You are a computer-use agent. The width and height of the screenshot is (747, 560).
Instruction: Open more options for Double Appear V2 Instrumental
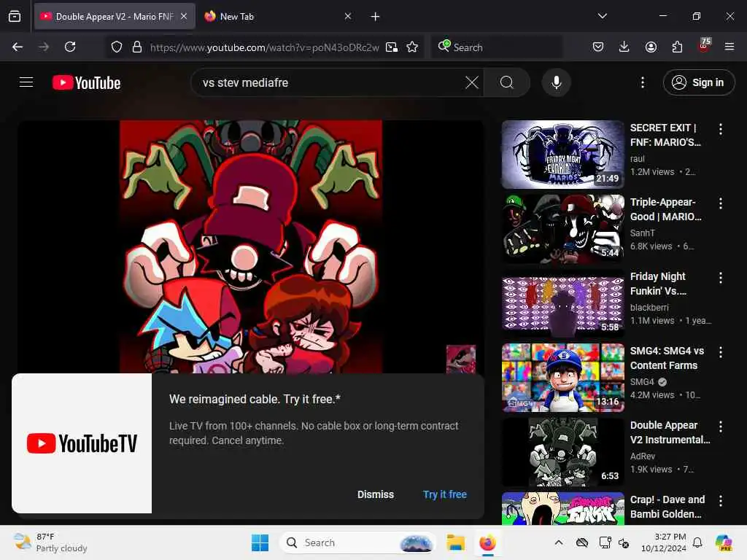[720, 427]
